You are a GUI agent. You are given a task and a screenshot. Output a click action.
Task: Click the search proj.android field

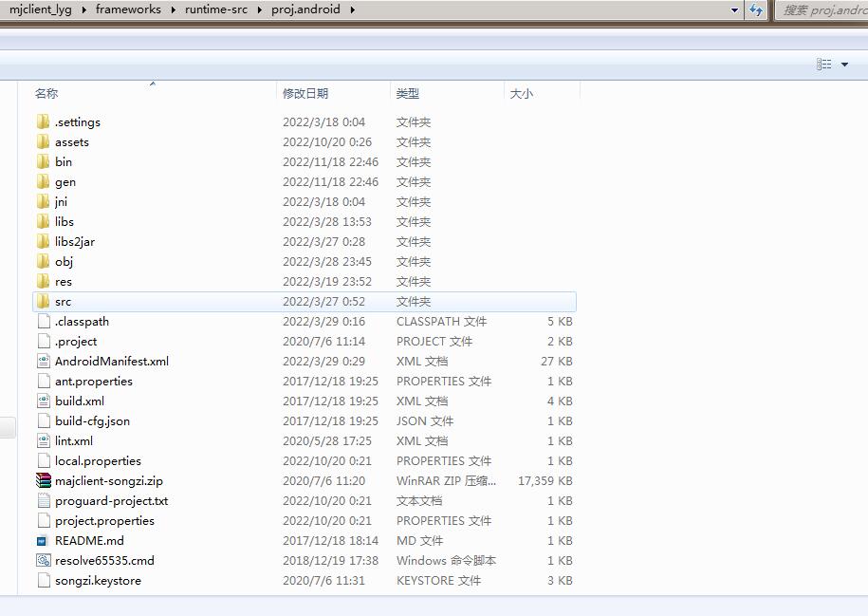click(822, 10)
